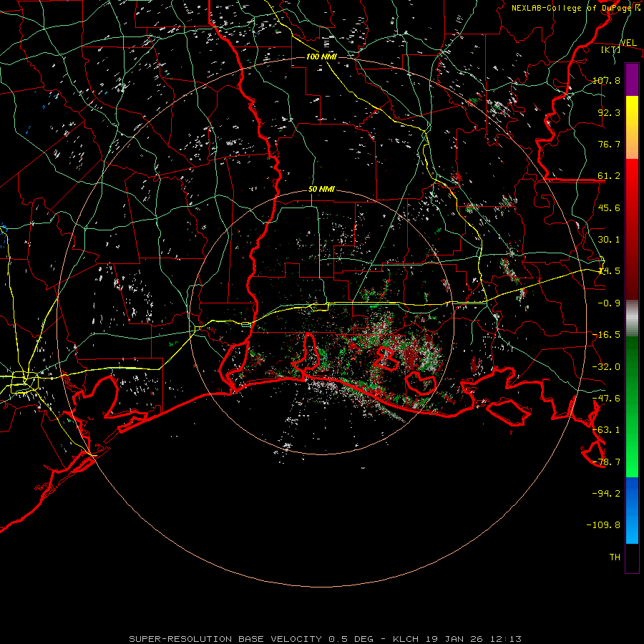Select the 45.6 scale value
The image size is (644, 644).
[609, 208]
